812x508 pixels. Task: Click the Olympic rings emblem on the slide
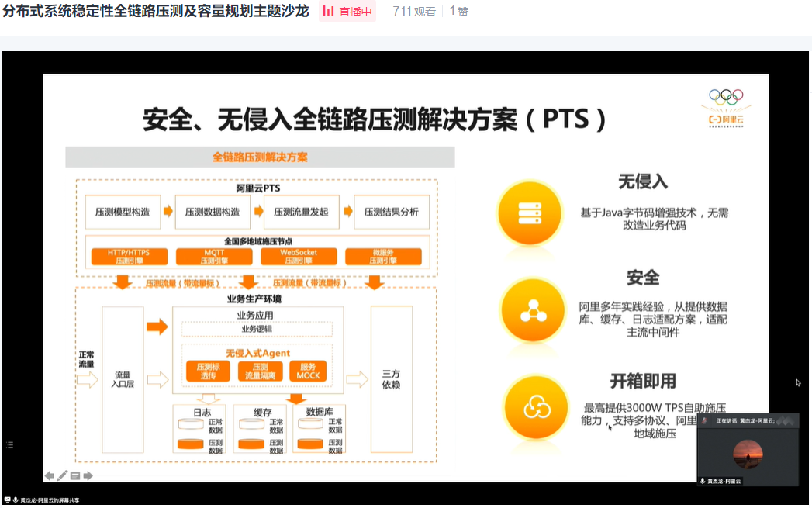(x=726, y=97)
